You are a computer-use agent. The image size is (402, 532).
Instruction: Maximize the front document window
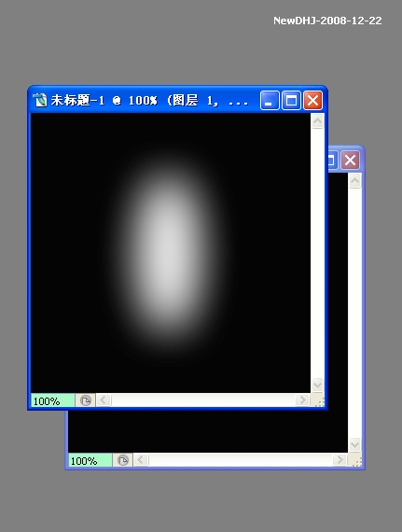click(x=292, y=101)
